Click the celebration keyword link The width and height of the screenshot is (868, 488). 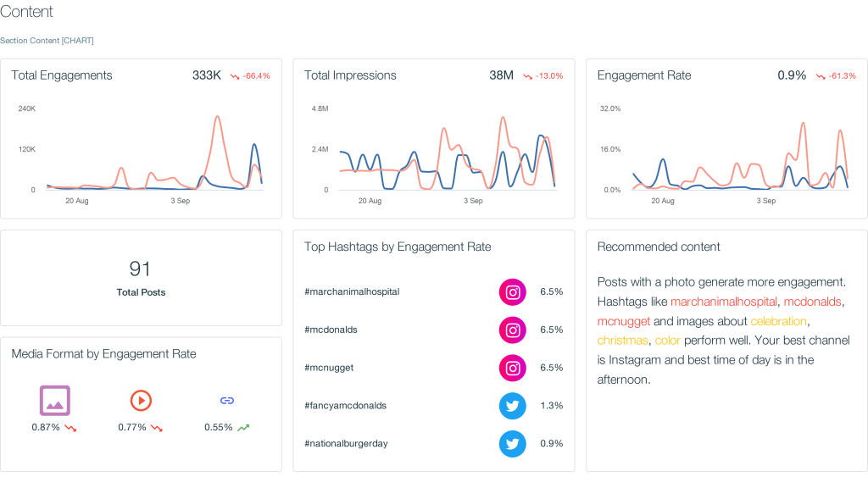(779, 320)
